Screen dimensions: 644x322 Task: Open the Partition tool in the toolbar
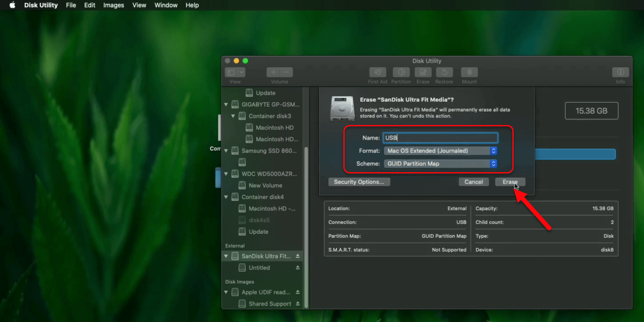point(401,72)
